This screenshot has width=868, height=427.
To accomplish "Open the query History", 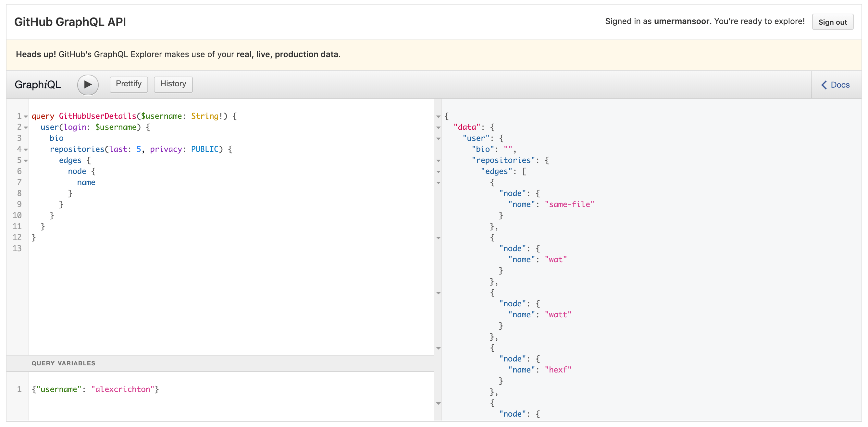I will pos(173,84).
